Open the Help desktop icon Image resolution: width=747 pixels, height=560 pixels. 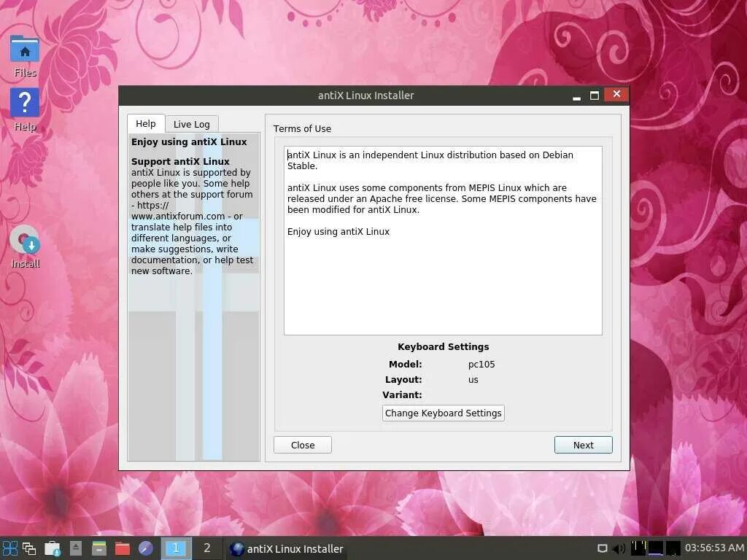[x=25, y=111]
